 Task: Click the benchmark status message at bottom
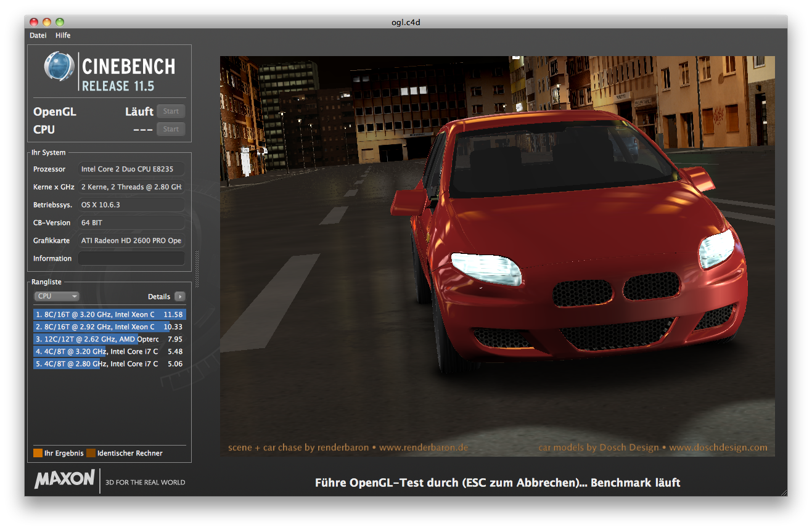point(498,483)
